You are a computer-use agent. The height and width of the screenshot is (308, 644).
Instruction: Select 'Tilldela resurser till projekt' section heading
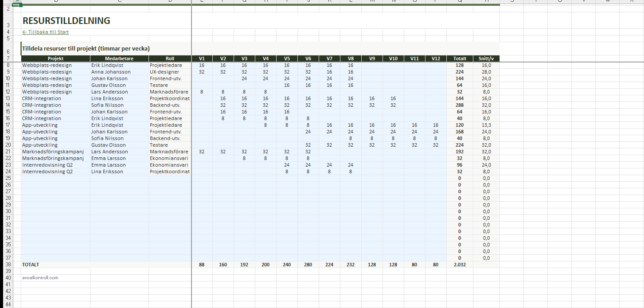click(86, 49)
